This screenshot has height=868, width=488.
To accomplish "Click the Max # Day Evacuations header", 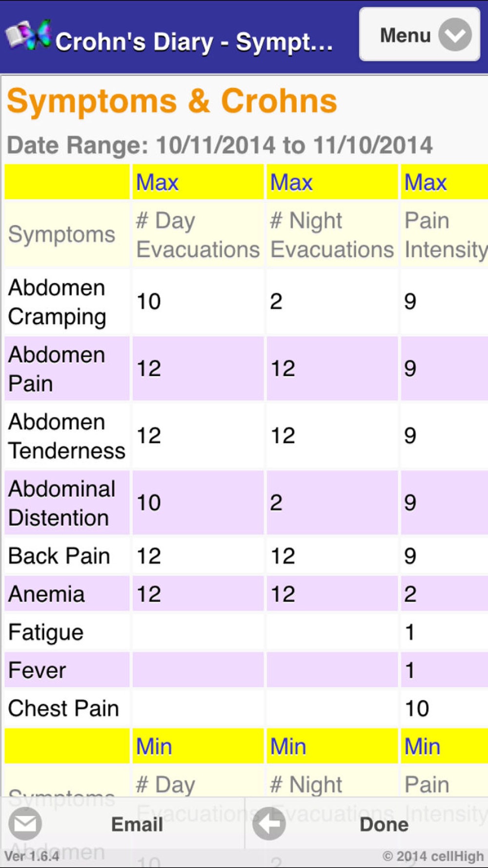I will click(x=198, y=234).
